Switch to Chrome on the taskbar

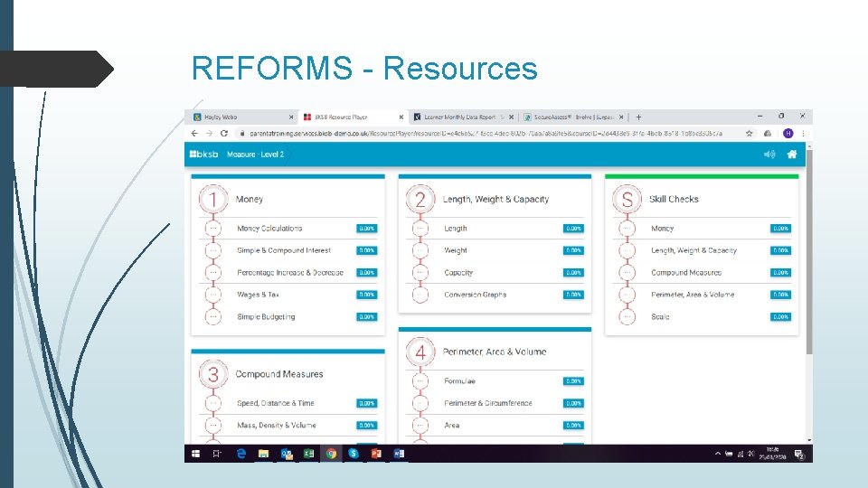tap(331, 454)
